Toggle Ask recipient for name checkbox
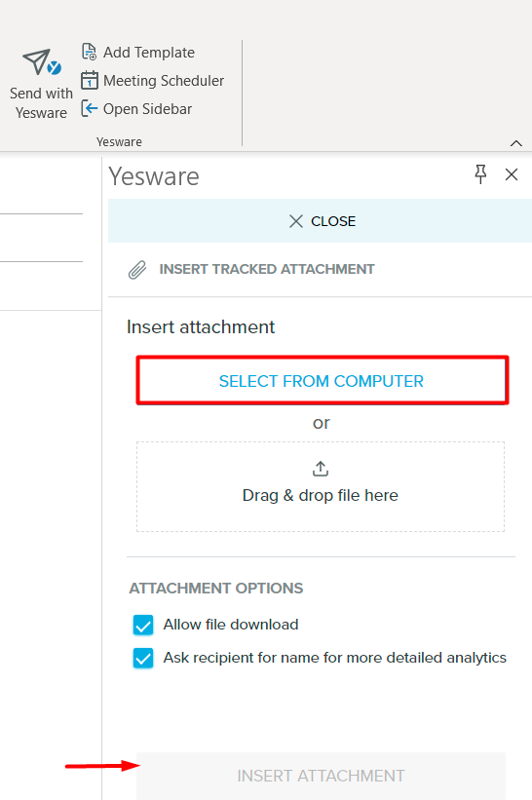This screenshot has height=800, width=532. (x=143, y=658)
